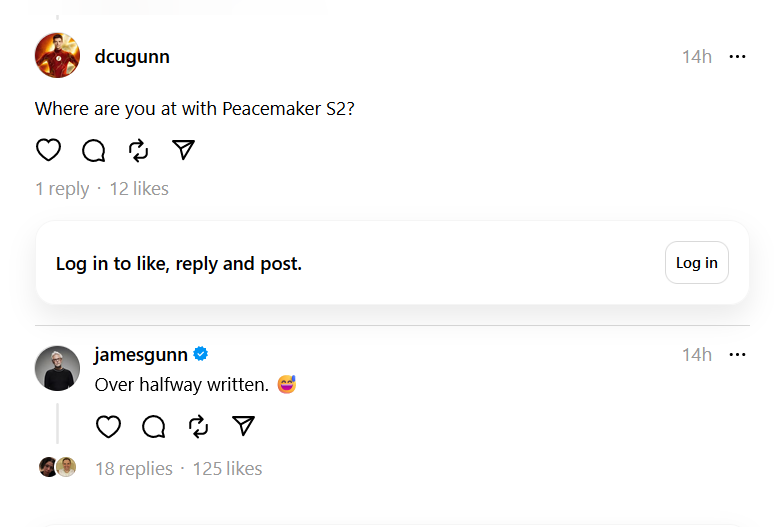
Task: Repost jamesgunn's reply
Action: [198, 427]
